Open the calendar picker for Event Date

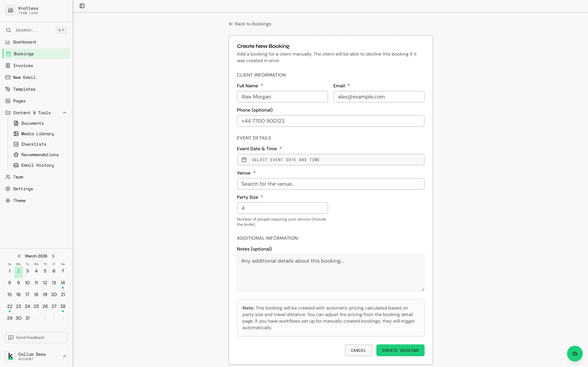[x=244, y=159]
